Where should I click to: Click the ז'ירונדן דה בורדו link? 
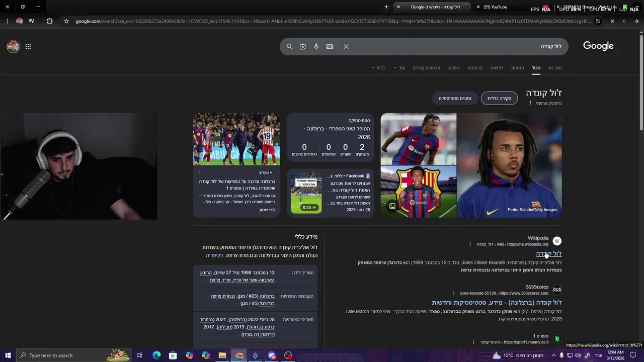click(258, 334)
